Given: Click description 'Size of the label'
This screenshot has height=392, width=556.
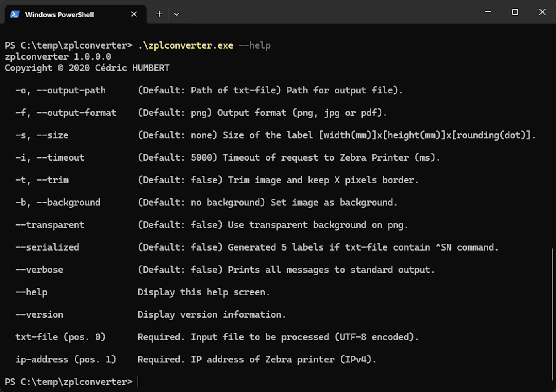Looking at the screenshot, I should click(268, 135).
